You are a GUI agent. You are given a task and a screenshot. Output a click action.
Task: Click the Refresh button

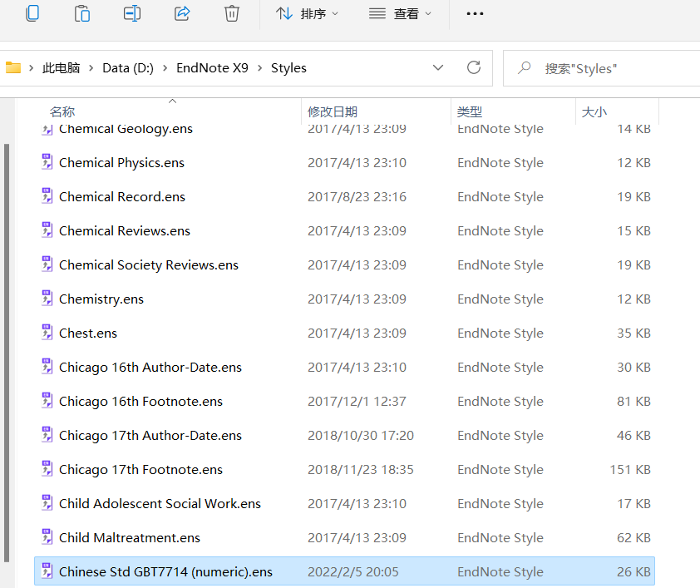[474, 68]
